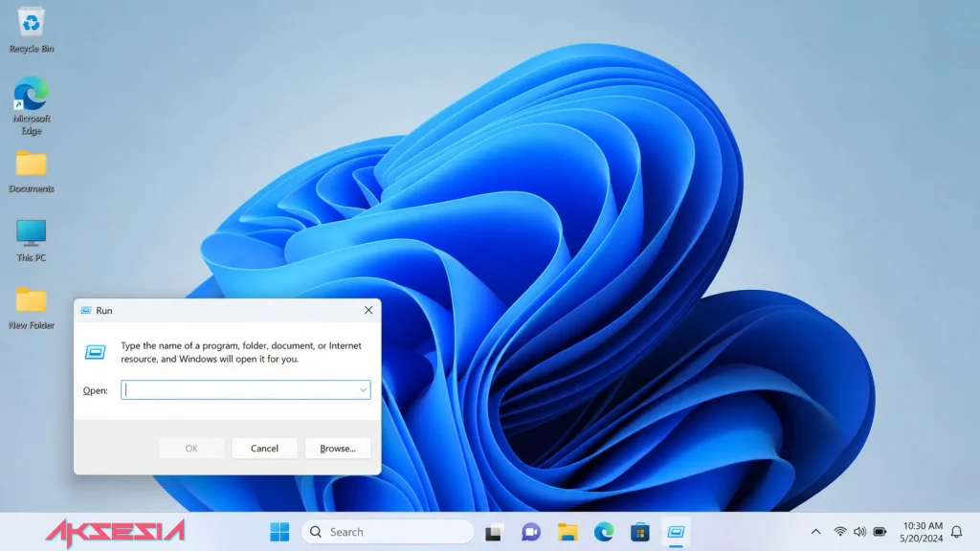Open the notifications bell icon
The width and height of the screenshot is (980, 551).
(x=956, y=532)
